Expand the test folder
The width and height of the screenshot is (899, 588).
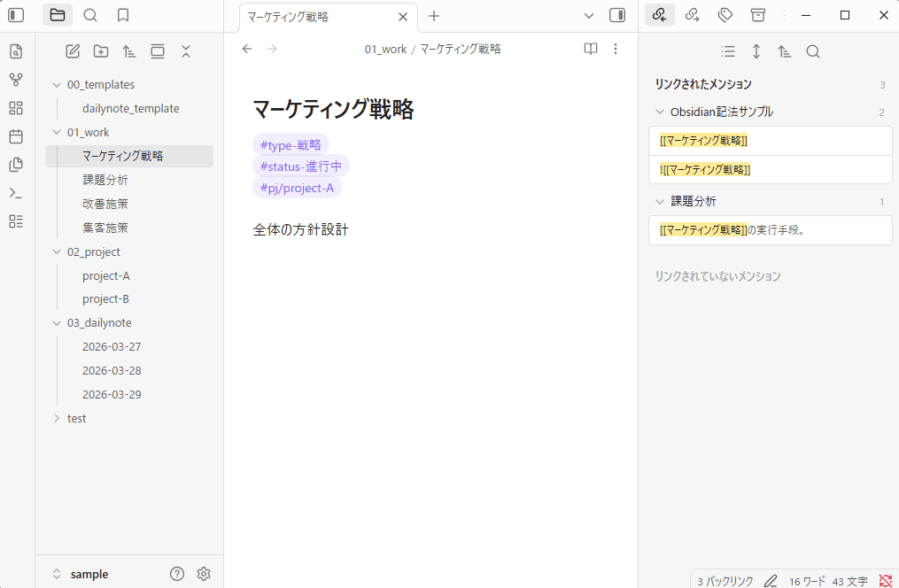(x=56, y=417)
